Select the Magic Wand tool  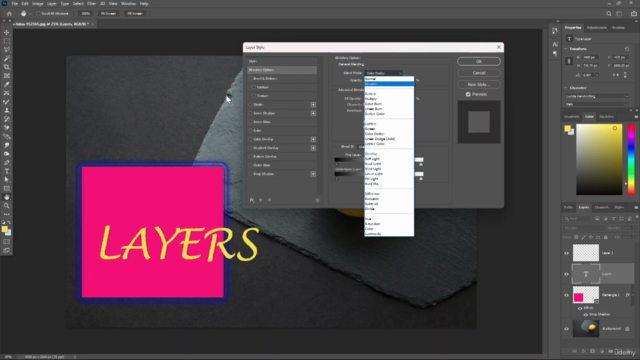coord(7,58)
